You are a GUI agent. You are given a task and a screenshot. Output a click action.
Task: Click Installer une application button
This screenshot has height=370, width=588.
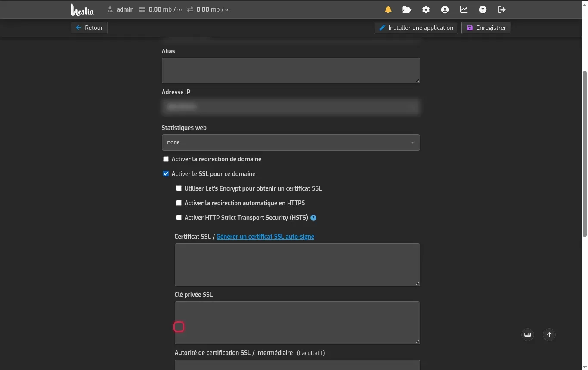(x=416, y=28)
